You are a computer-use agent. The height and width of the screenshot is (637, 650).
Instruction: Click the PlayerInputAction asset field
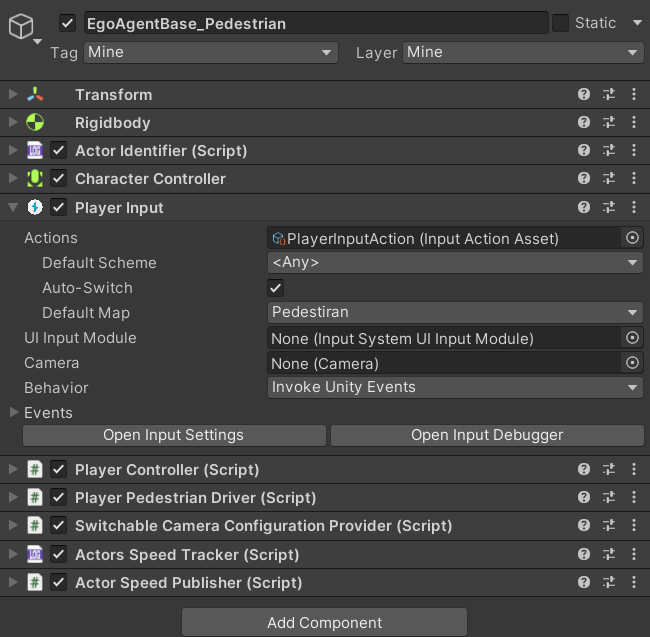pos(444,238)
